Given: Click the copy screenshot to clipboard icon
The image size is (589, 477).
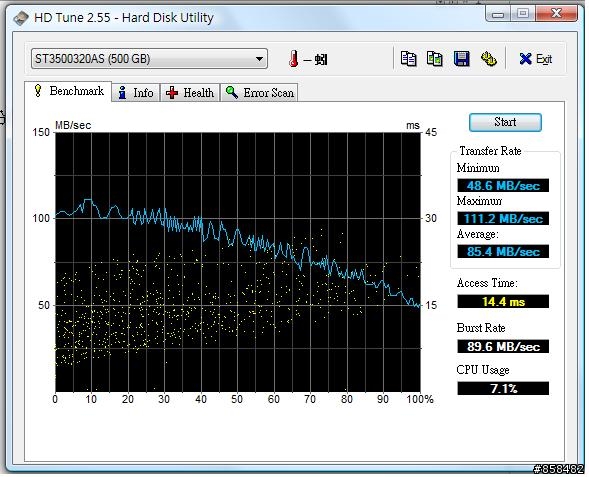Looking at the screenshot, I should (x=435, y=59).
